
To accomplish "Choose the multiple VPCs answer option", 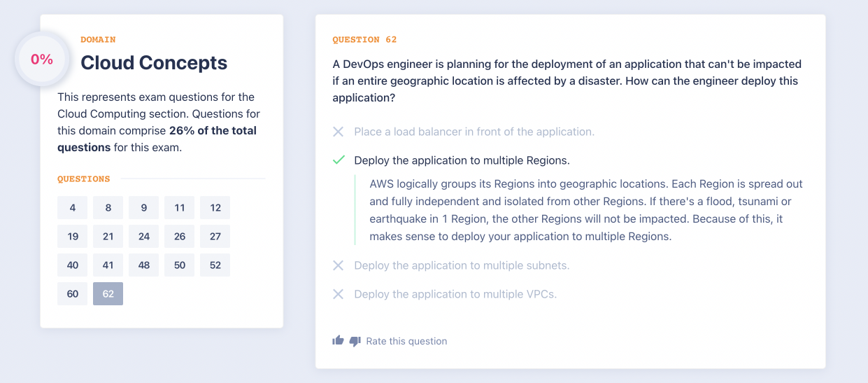I will click(x=455, y=294).
